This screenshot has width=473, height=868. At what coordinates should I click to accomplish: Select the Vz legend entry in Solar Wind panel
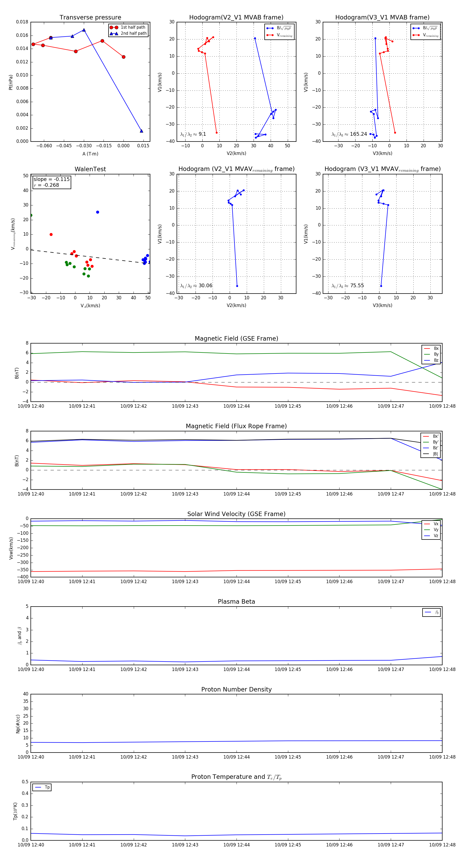pos(431,536)
